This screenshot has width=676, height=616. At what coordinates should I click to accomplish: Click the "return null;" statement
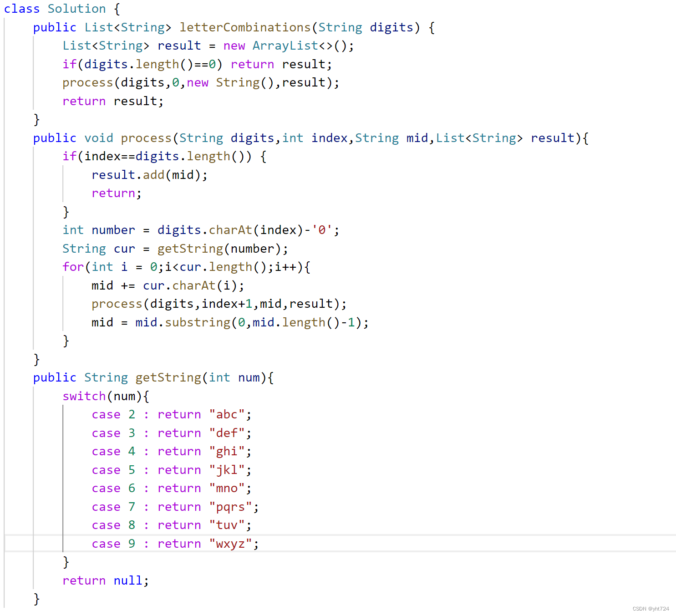coord(106,580)
